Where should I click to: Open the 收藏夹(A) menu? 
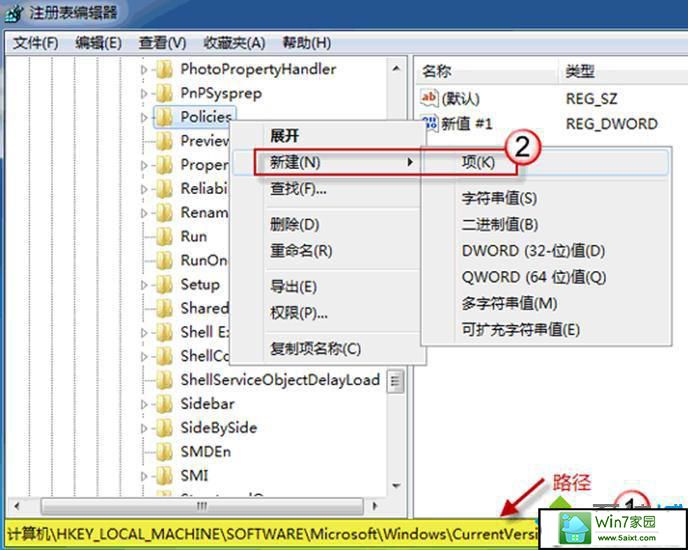point(234,43)
